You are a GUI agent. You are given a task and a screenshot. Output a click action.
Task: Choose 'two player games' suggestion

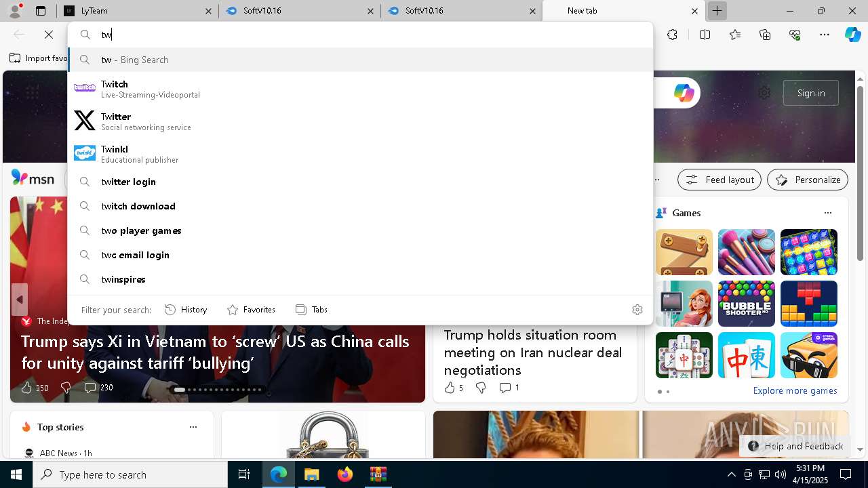[360, 230]
